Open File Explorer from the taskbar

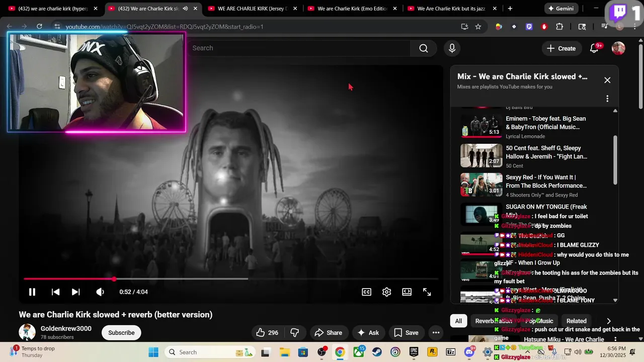click(284, 352)
